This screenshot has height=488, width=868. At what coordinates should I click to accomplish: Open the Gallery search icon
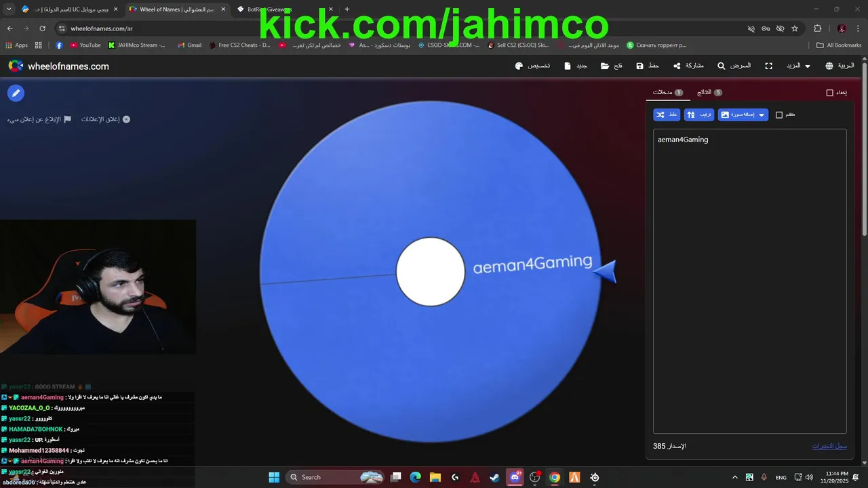722,66
